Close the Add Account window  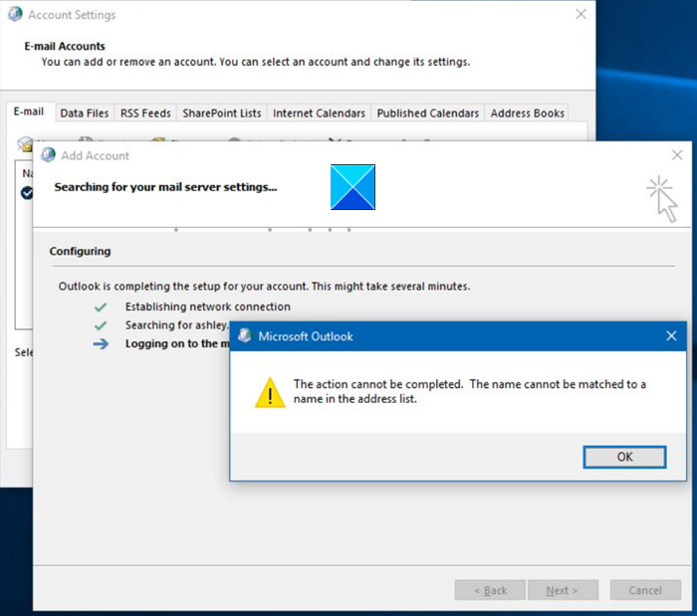677,155
